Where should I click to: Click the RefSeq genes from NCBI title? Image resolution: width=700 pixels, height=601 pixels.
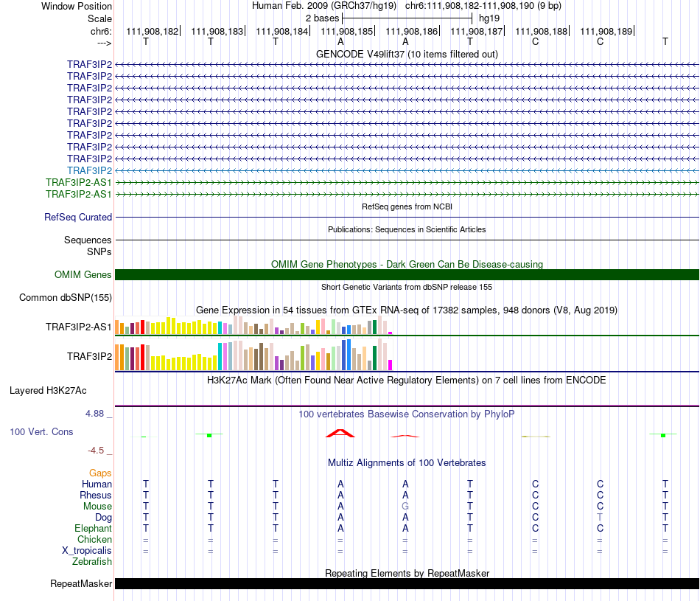point(407,206)
